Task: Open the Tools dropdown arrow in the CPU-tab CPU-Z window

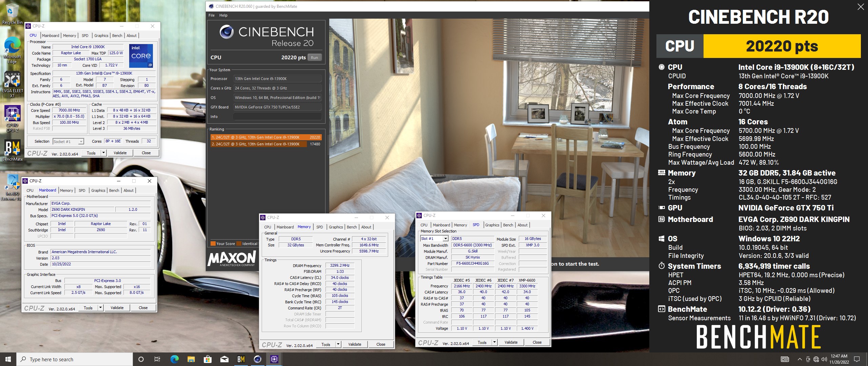Action: click(103, 153)
